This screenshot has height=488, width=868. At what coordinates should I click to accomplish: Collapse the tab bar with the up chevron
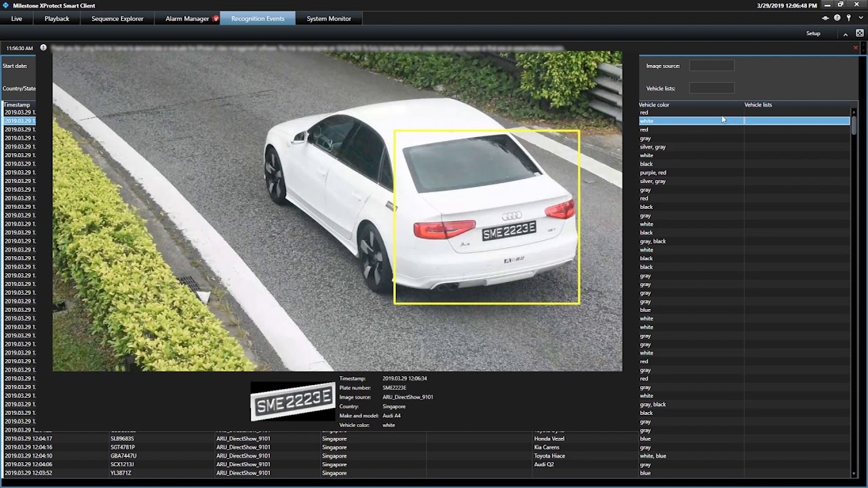pyautogui.click(x=846, y=34)
